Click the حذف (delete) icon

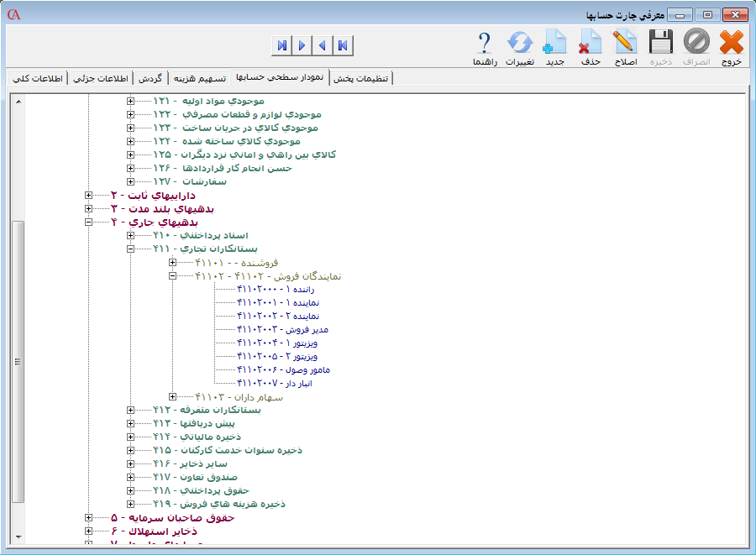[x=591, y=43]
